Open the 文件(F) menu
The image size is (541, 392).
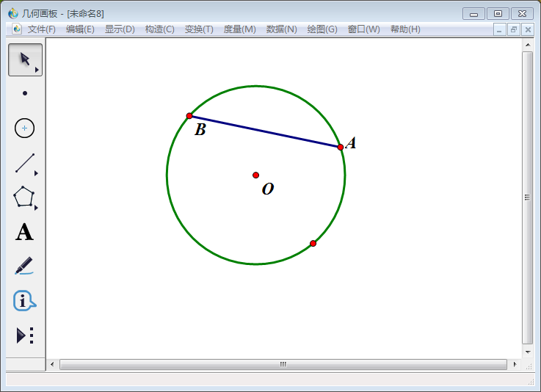[41, 29]
